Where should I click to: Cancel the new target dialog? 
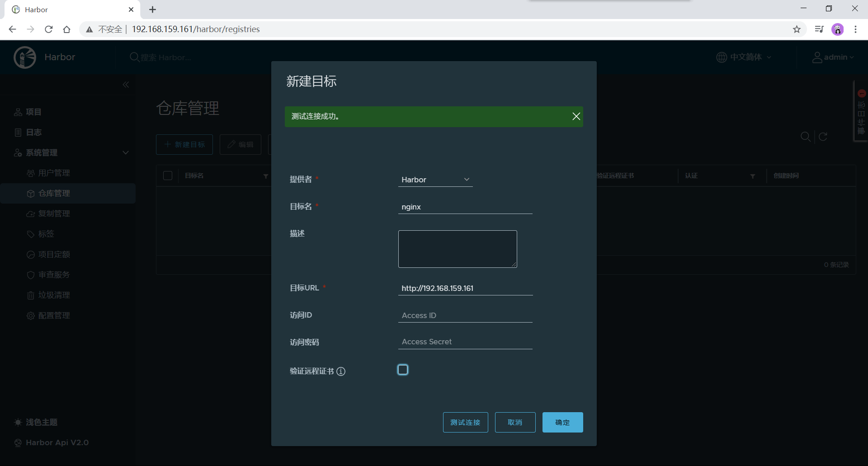click(515, 422)
